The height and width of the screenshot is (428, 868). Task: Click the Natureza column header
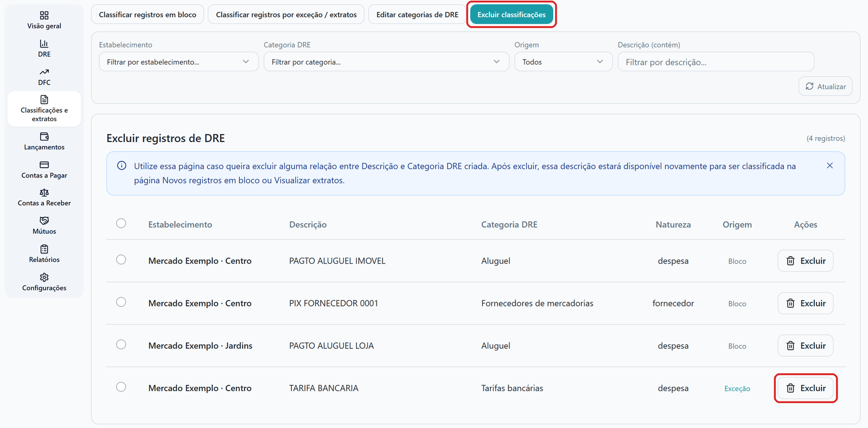(673, 225)
